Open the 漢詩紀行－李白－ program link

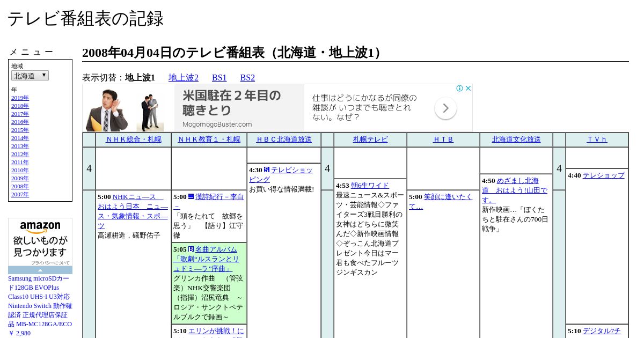click(209, 202)
